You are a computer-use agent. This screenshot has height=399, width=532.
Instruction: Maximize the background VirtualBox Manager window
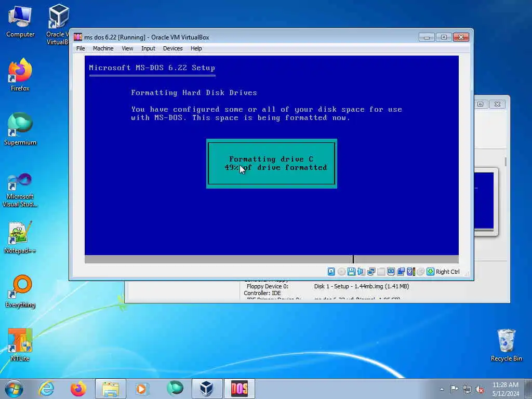pyautogui.click(x=480, y=104)
